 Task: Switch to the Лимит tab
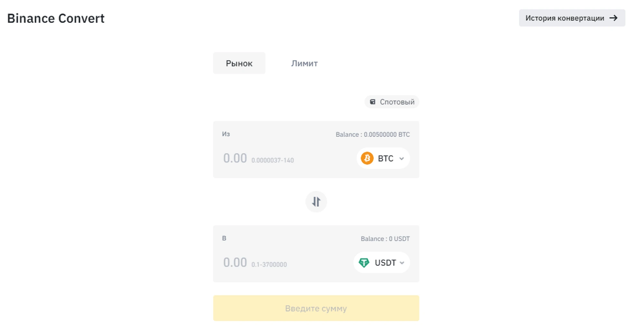[304, 63]
